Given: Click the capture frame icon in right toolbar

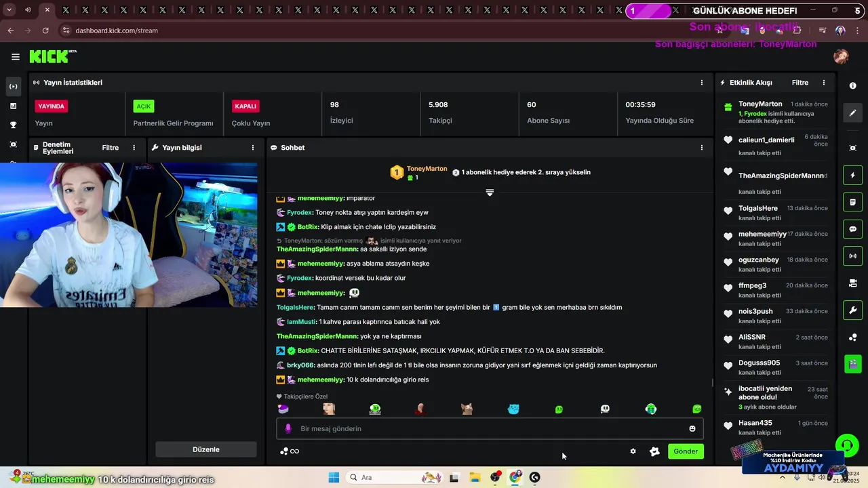Looking at the screenshot, I should tap(853, 148).
